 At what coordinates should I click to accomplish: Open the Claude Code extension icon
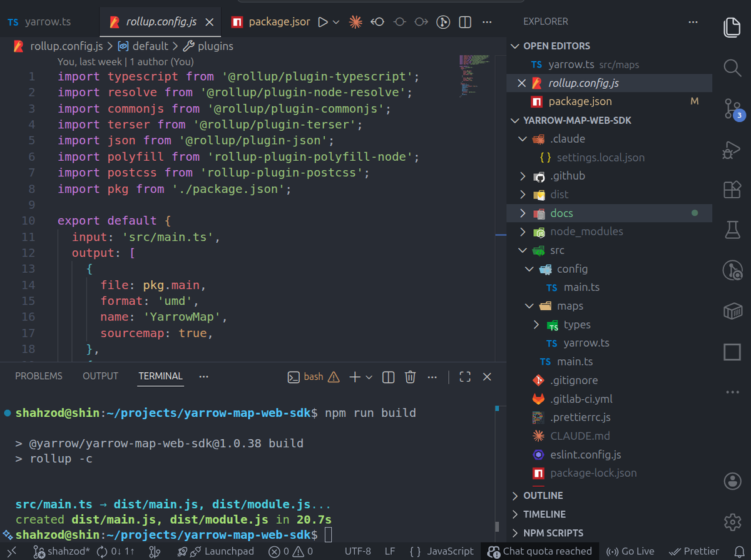pos(355,22)
